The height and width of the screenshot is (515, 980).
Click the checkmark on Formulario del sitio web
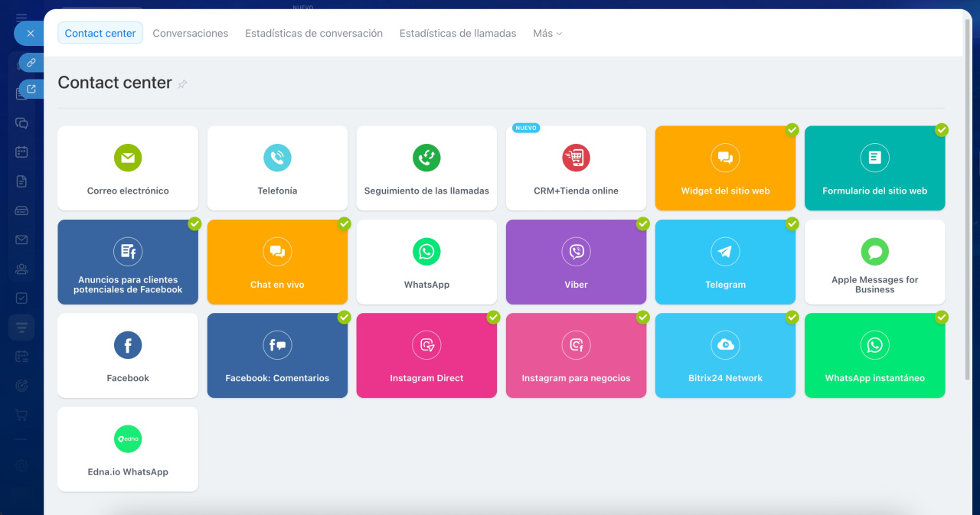pos(941,130)
